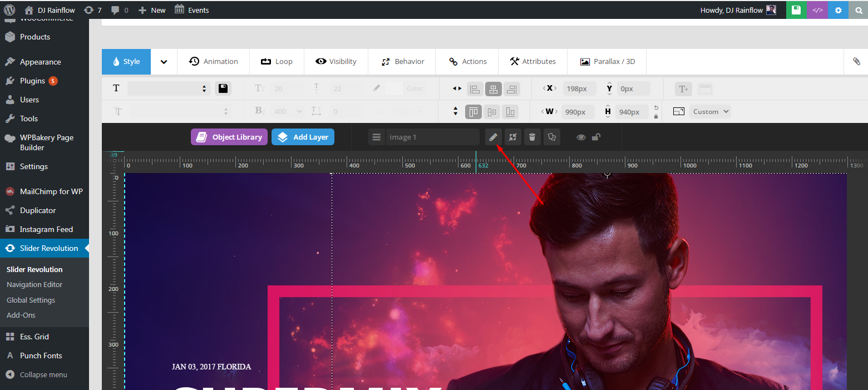This screenshot has width=868, height=390.
Task: Click the Object Library button
Action: (229, 137)
